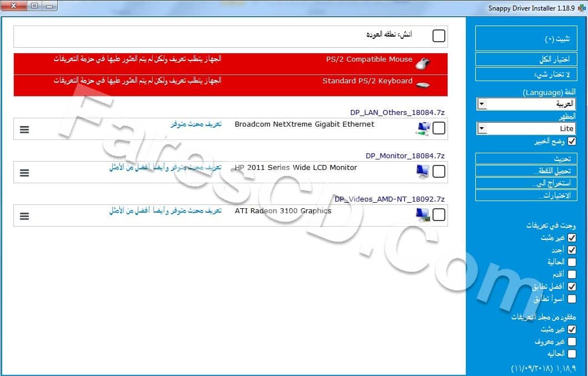Open the theme dropdown showing Lite
The image size is (588, 376).
(526, 128)
